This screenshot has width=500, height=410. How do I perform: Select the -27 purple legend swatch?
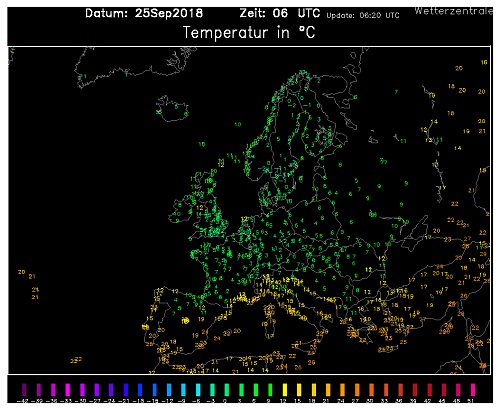point(97,390)
